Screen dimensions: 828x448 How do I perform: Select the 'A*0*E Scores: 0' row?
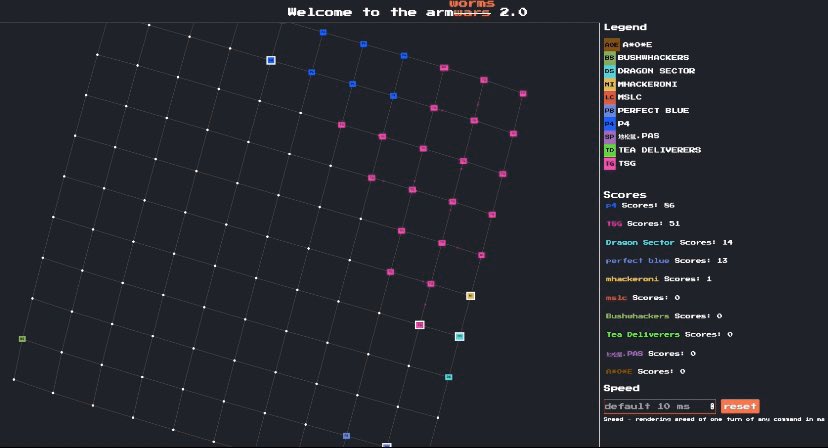click(645, 371)
